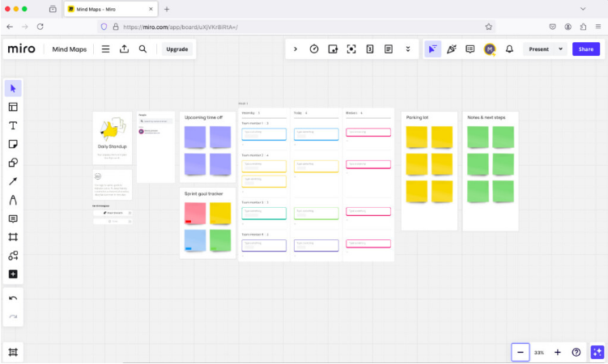Open the Present dropdown arrow
The height and width of the screenshot is (364, 608).
pyautogui.click(x=560, y=49)
